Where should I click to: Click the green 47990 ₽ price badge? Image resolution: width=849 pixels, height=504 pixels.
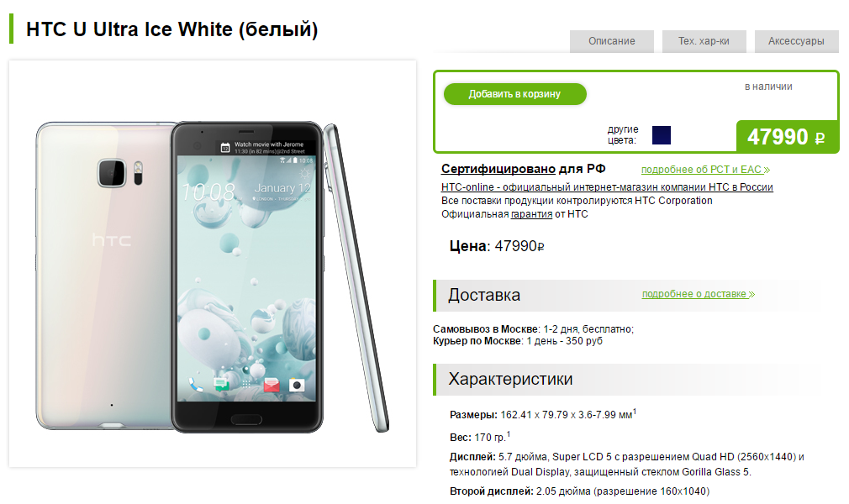tap(788, 136)
